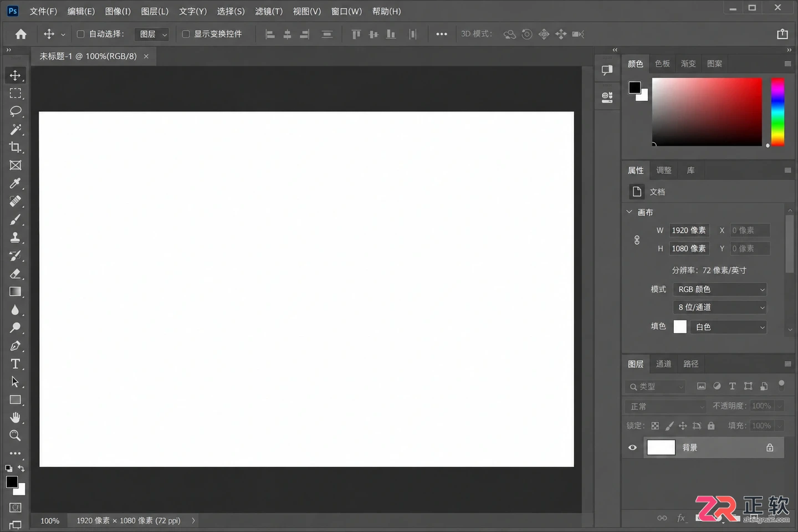This screenshot has height=532, width=798.
Task: Switch to the 通道 tab
Action: tap(663, 364)
